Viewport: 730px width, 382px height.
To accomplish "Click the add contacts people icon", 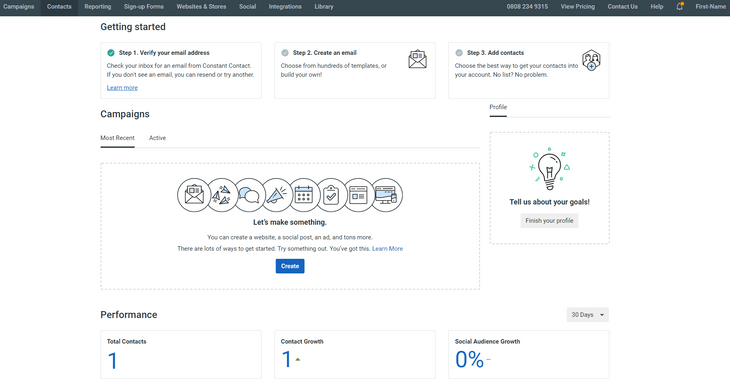I will (x=591, y=60).
